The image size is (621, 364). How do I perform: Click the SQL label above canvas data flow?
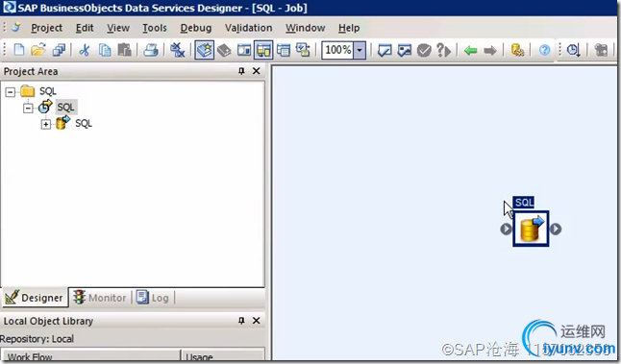[524, 203]
